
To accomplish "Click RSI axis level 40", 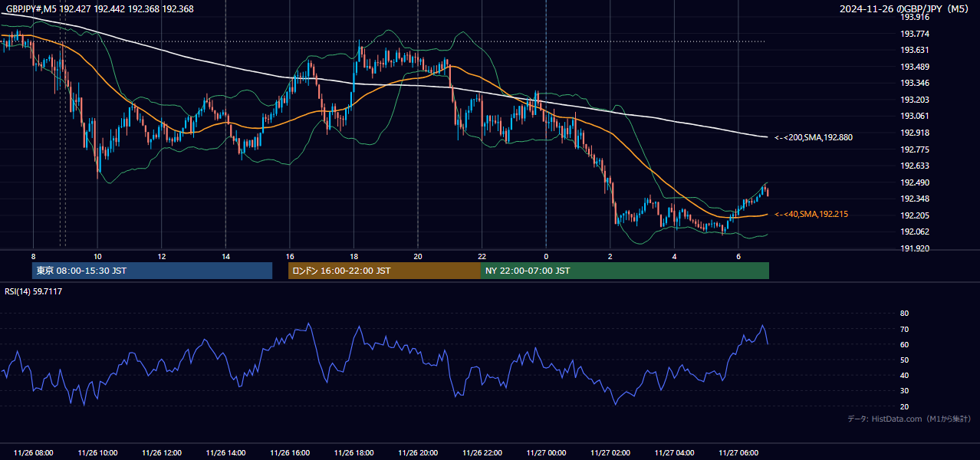I will (x=904, y=375).
